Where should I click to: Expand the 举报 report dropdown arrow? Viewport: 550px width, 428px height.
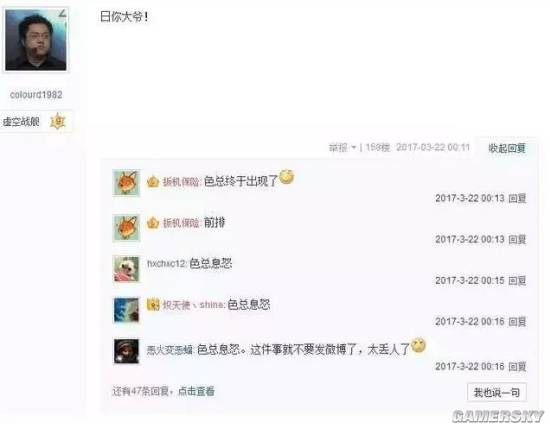354,147
